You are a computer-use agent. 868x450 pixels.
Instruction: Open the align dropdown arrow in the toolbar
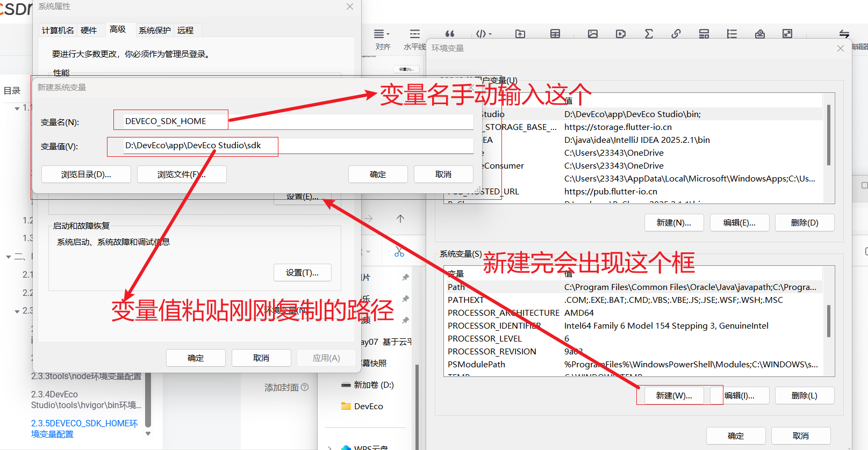pyautogui.click(x=388, y=34)
